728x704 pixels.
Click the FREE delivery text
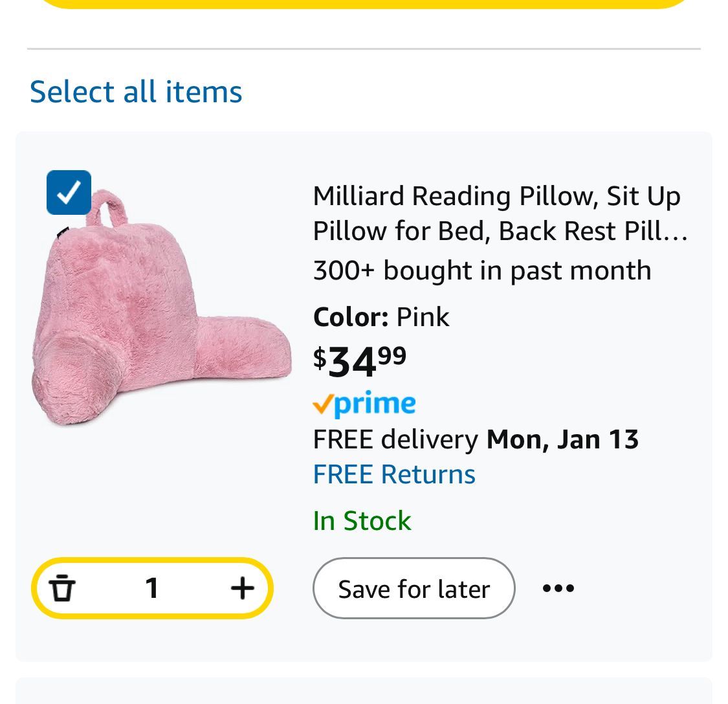pyautogui.click(x=395, y=439)
